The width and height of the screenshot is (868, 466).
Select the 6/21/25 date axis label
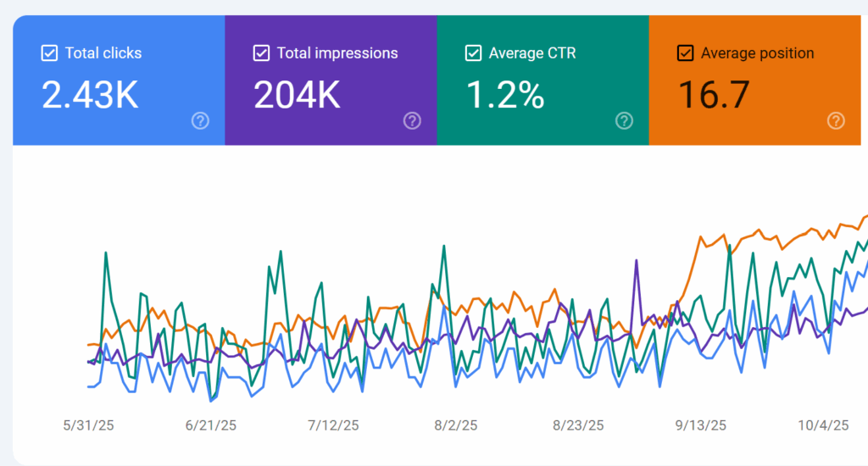point(211,425)
